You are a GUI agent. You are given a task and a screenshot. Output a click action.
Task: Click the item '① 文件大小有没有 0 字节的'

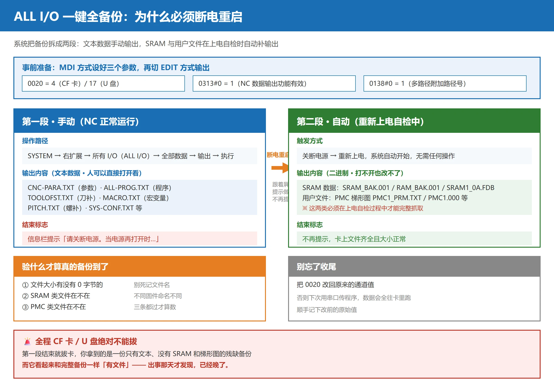coord(62,285)
